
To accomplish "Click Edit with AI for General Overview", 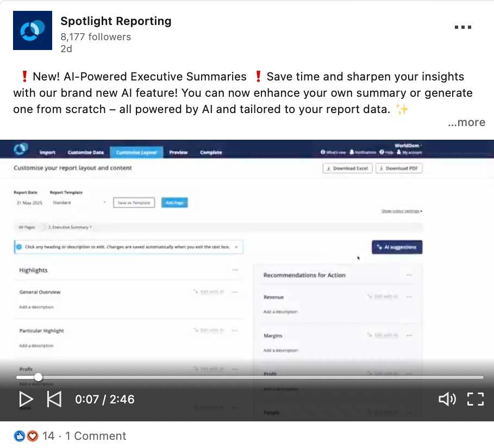I will (209, 292).
